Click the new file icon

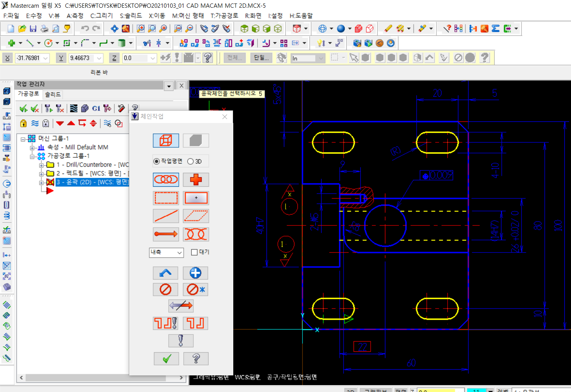tap(11, 29)
